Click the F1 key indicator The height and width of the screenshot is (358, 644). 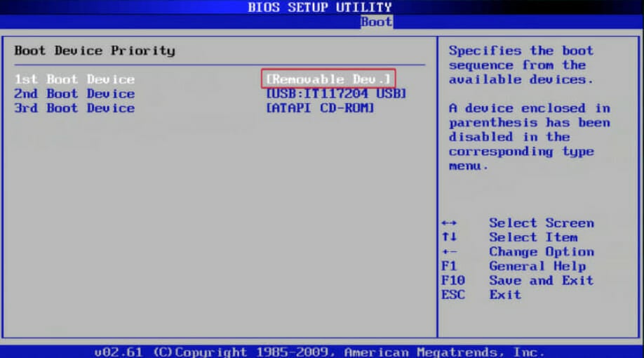tap(449, 266)
